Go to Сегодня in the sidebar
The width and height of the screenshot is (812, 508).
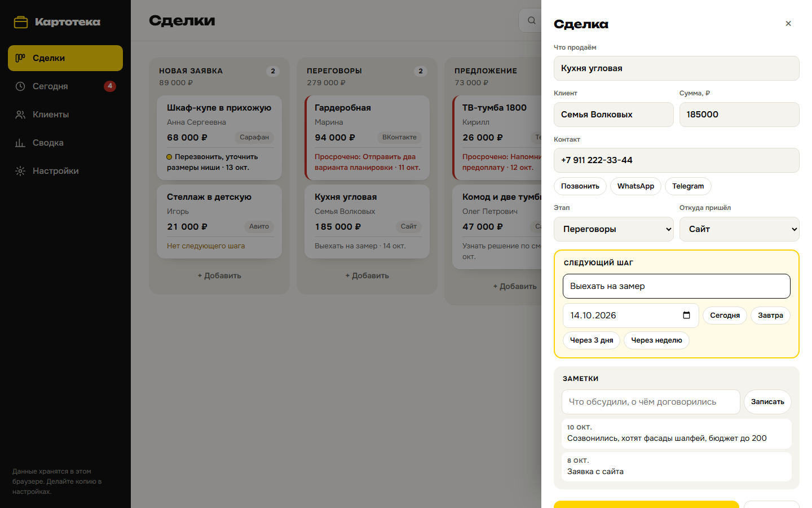coord(65,86)
